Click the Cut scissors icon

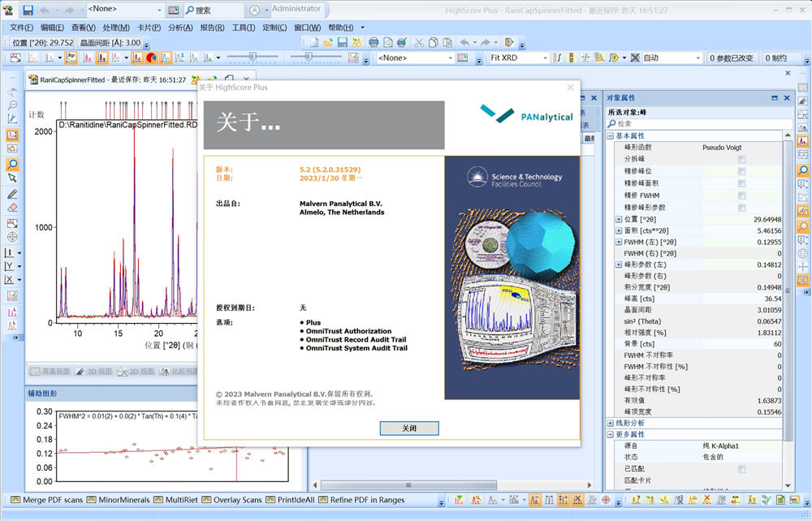click(419, 42)
